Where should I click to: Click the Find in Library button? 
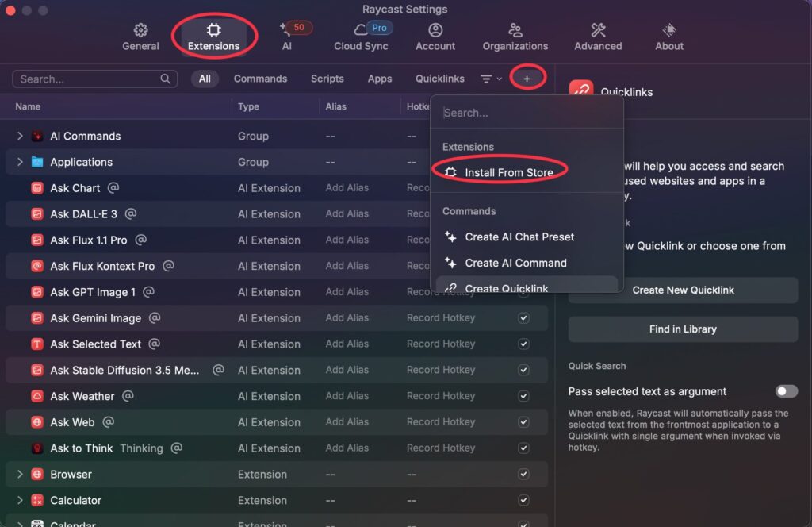click(683, 329)
